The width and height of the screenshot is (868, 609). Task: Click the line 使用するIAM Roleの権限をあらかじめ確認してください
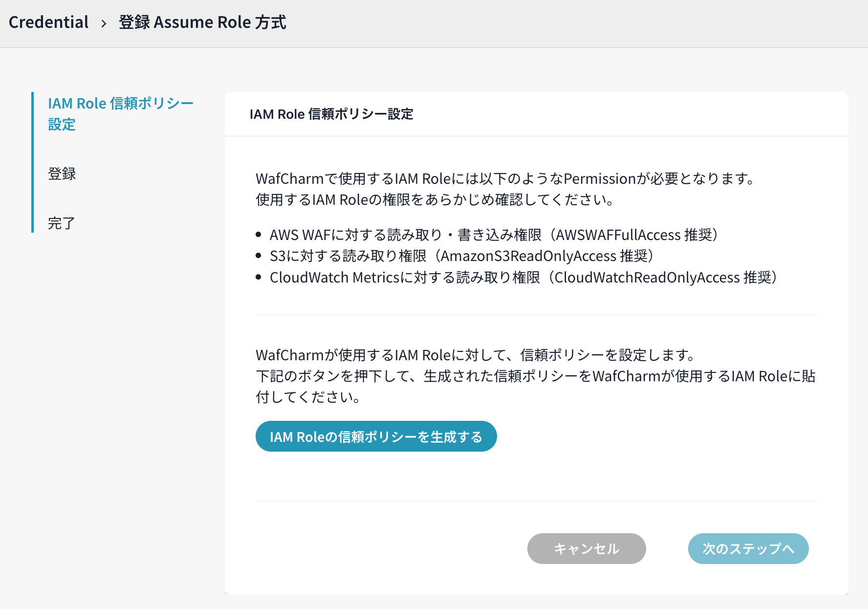pos(435,200)
